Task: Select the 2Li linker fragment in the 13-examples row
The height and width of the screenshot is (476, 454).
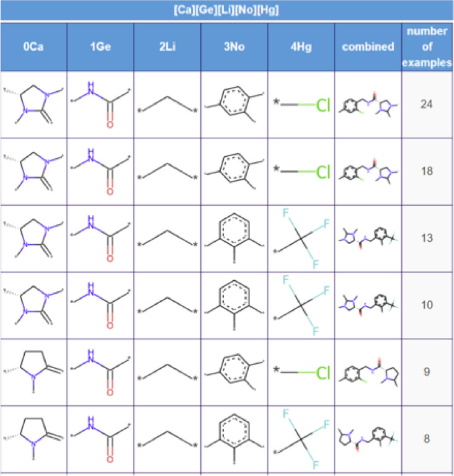Action: 167,239
